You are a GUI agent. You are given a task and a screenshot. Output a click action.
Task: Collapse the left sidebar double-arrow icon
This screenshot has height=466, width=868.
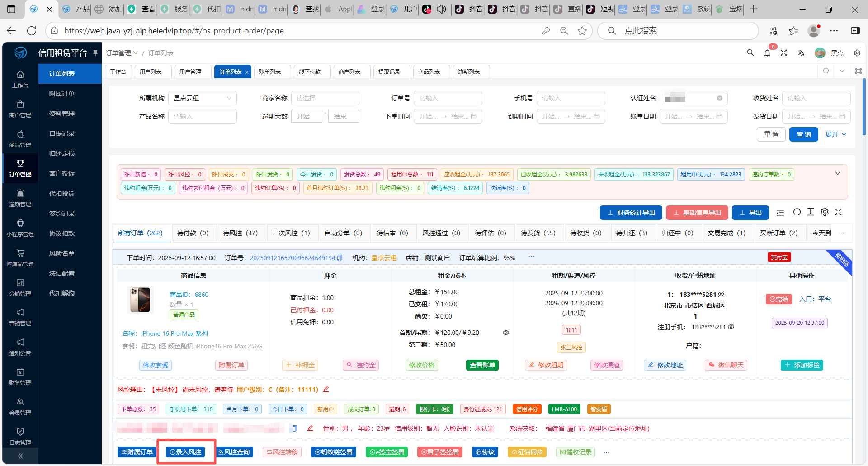point(20,456)
